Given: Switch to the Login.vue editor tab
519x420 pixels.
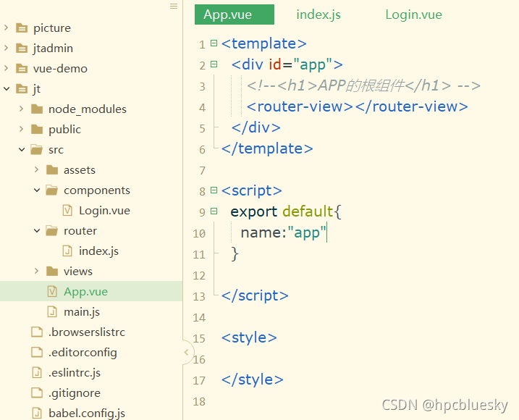Looking at the screenshot, I should pyautogui.click(x=414, y=14).
